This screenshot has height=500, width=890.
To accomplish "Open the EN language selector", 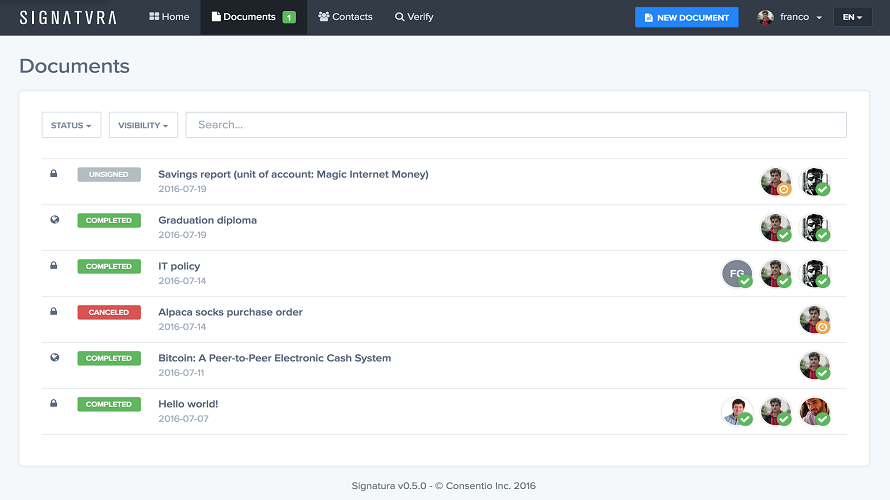I will (852, 17).
